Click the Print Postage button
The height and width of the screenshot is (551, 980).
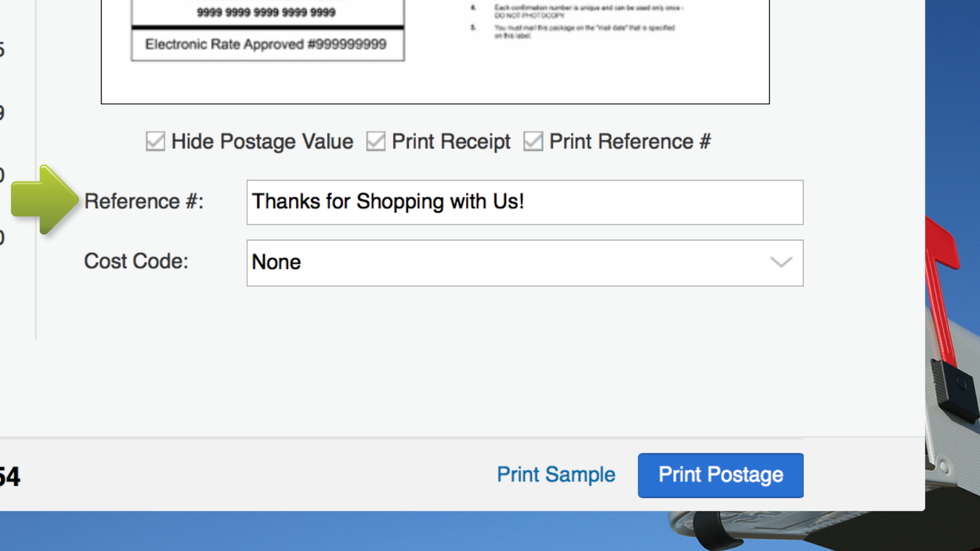720,475
